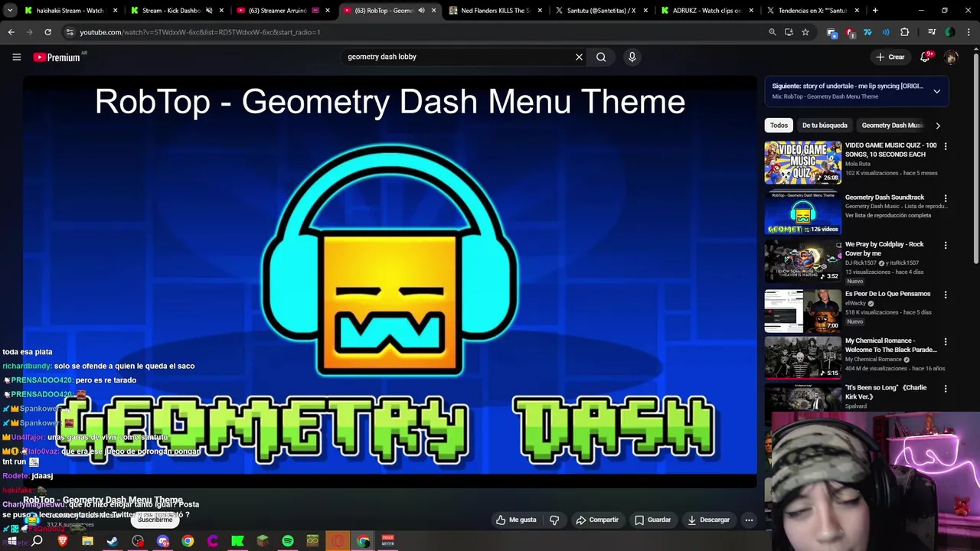
Task: Open options for My Chemical Romance video
Action: (946, 341)
